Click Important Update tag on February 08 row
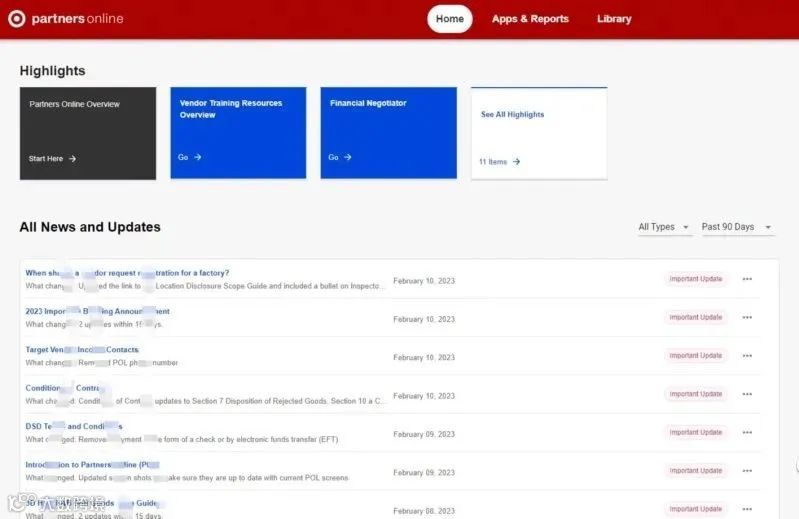This screenshot has width=799, height=519. point(696,509)
